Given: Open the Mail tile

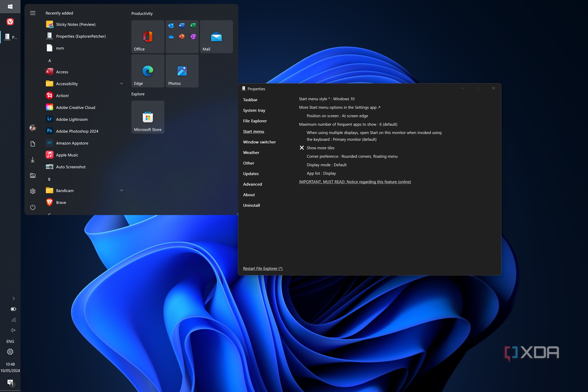Looking at the screenshot, I should pos(216,37).
